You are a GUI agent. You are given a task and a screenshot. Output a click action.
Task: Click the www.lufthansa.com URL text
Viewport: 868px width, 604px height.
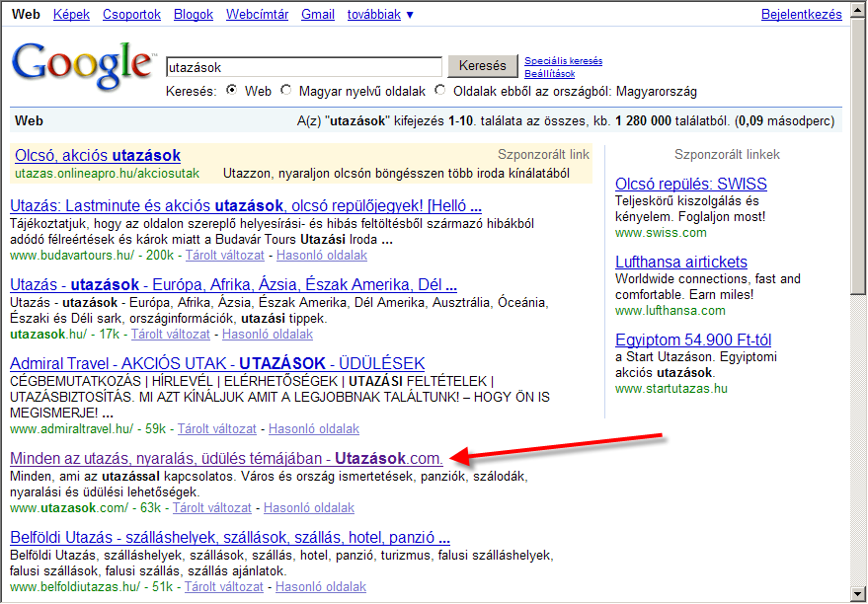(x=670, y=310)
